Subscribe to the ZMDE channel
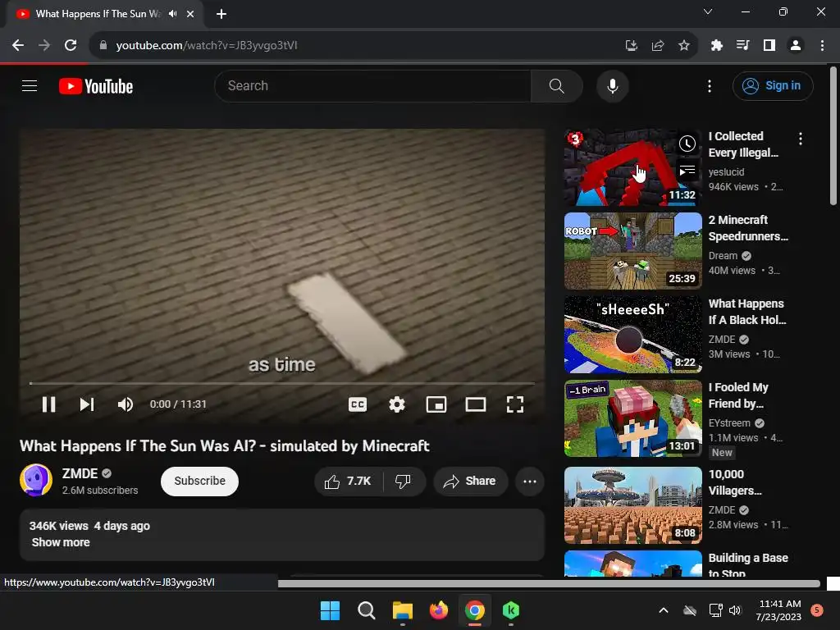This screenshot has height=630, width=840. [199, 481]
